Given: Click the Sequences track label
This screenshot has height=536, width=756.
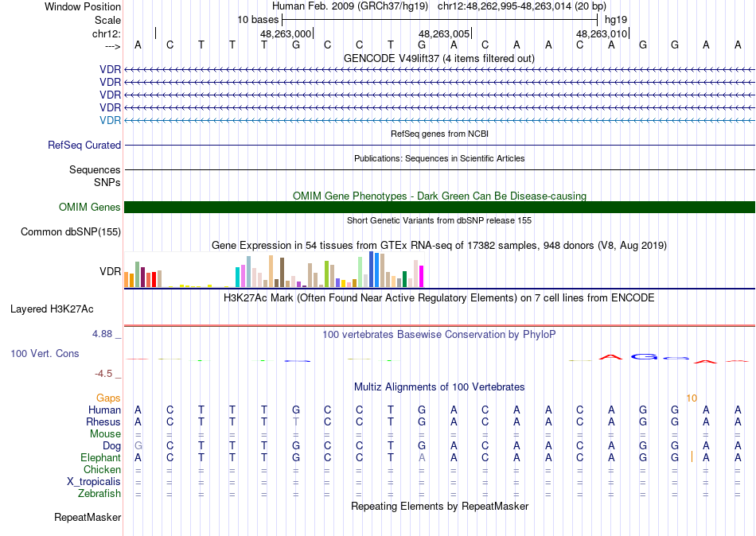Looking at the screenshot, I should (x=95, y=169).
